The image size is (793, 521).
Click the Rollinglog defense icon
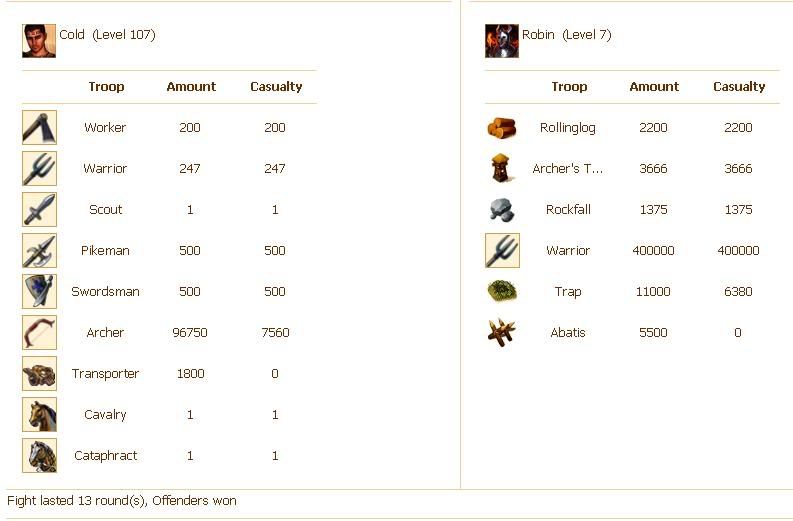502,128
